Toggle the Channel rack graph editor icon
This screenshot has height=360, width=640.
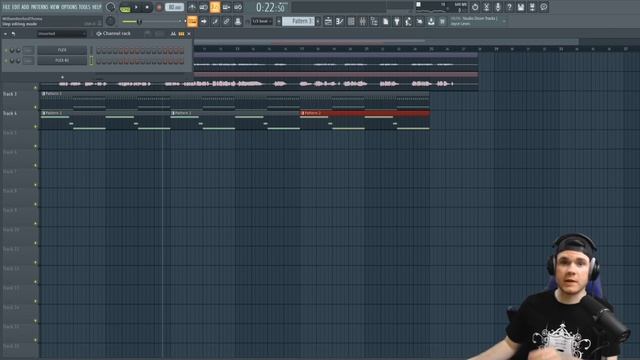point(173,34)
